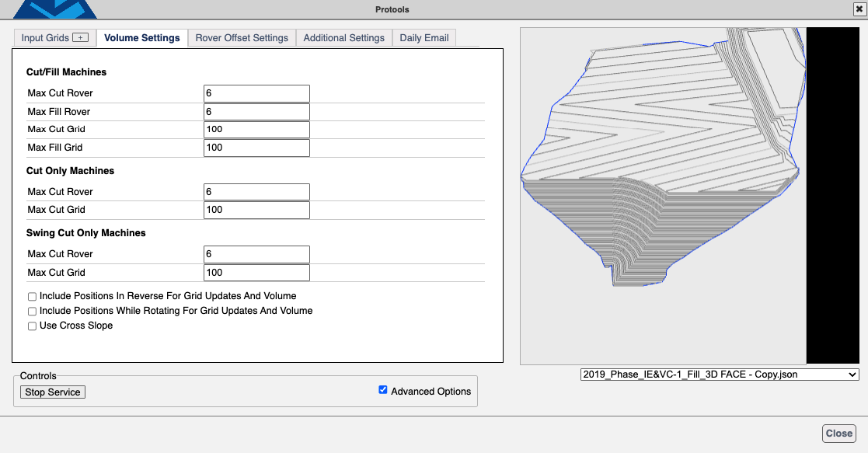Click the Protools title text
The image size is (868, 453).
pos(392,9)
